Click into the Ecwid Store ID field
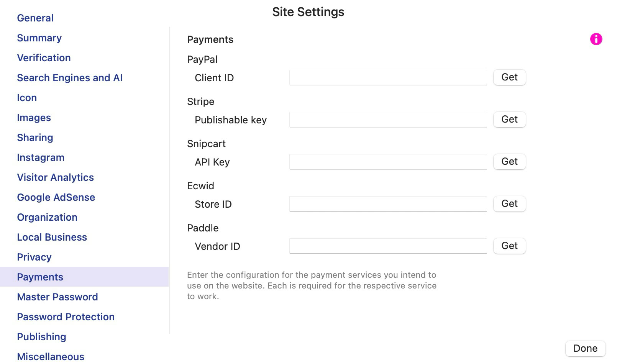The height and width of the screenshot is (364, 617). click(388, 204)
